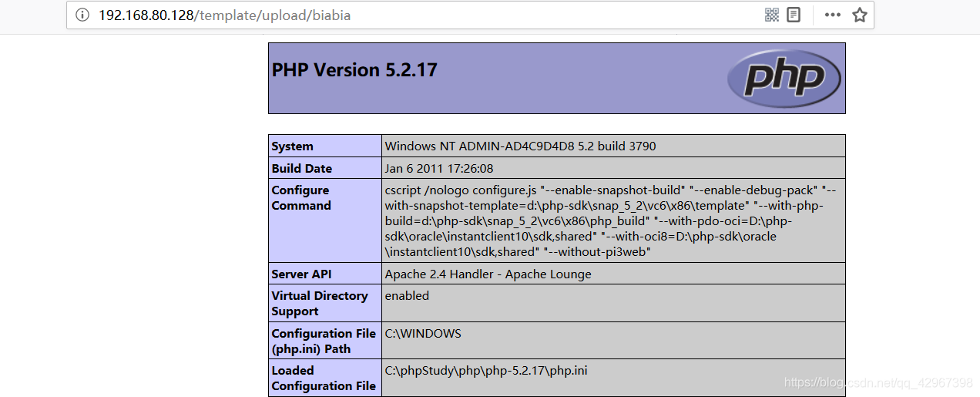This screenshot has width=980, height=397.
Task: Open page actions three-dots menu
Action: tap(833, 15)
